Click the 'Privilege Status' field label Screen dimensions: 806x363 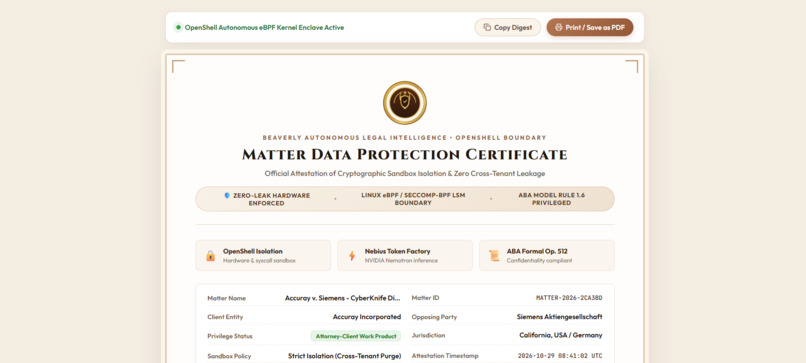(x=230, y=336)
